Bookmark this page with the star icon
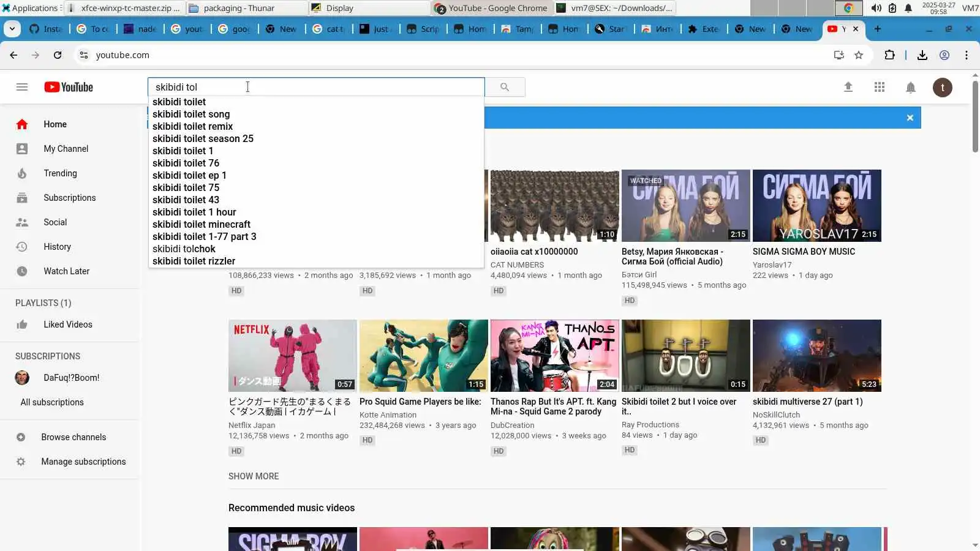The image size is (980, 551). [x=859, y=55]
